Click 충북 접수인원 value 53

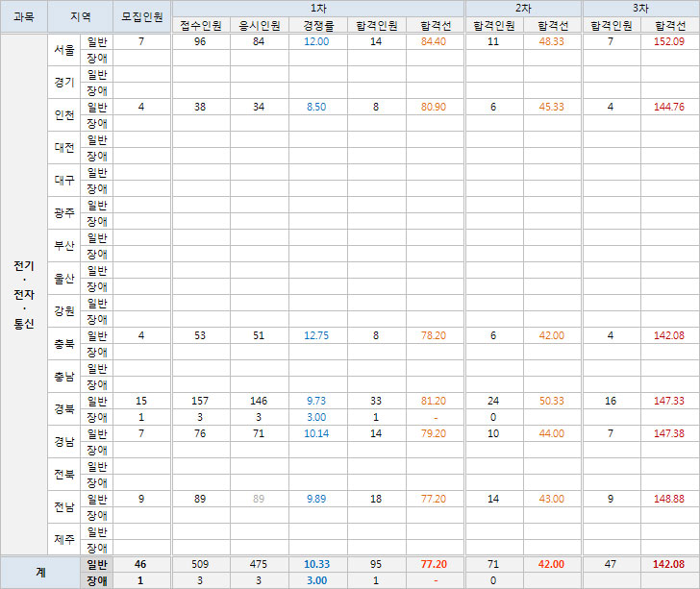coord(200,335)
